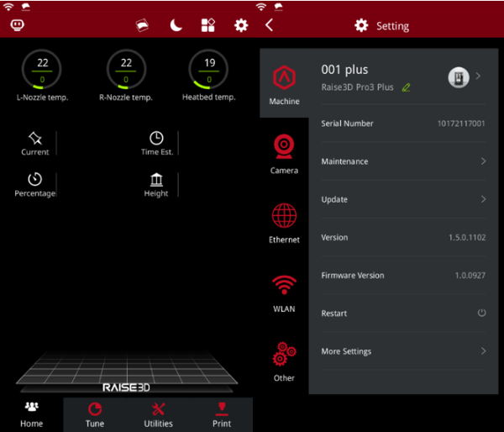This screenshot has width=504, height=432.
Task: Select the Restart row label
Action: click(x=334, y=313)
